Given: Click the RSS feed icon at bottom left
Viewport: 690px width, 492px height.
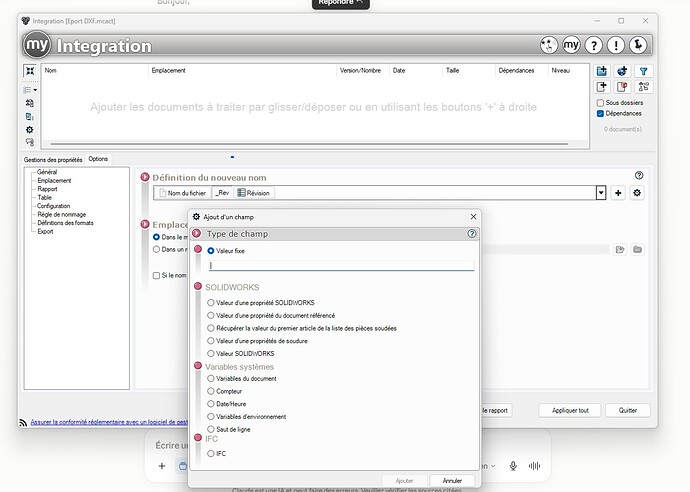Looking at the screenshot, I should pyautogui.click(x=23, y=422).
